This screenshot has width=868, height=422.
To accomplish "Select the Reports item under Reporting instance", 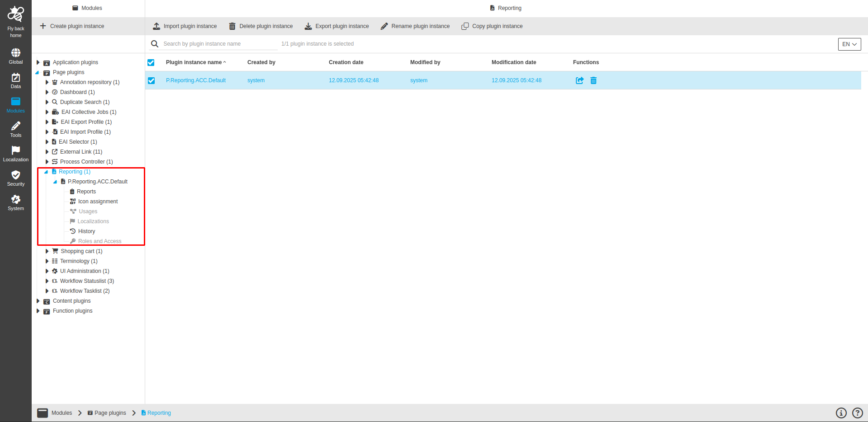I will coord(86,191).
